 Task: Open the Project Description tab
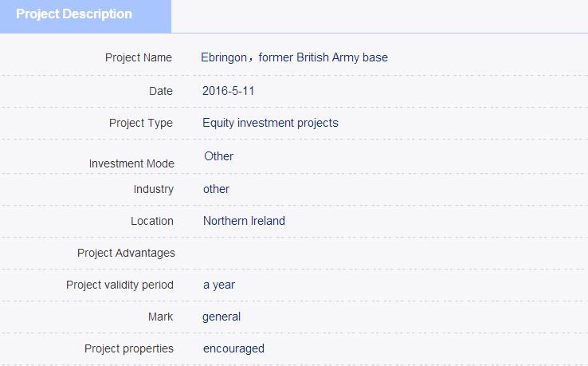[x=85, y=16]
